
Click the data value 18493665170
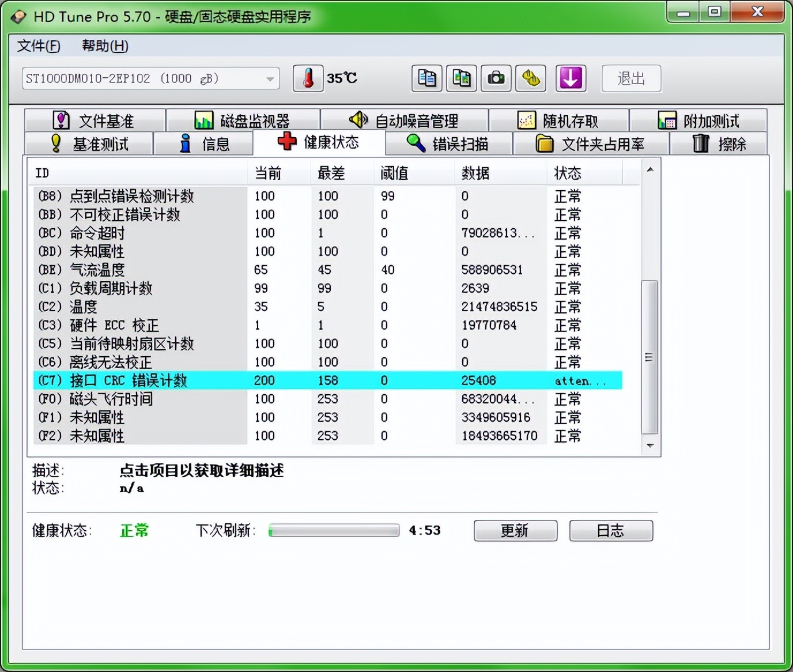click(x=499, y=436)
